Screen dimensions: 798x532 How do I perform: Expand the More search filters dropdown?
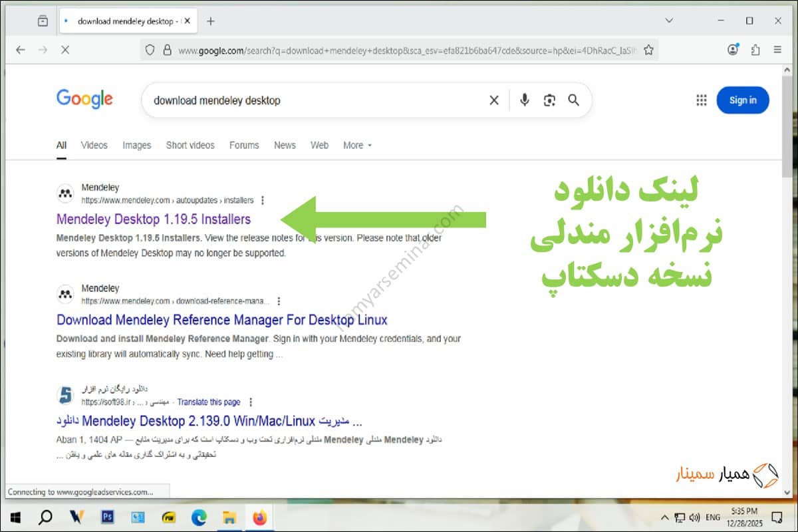358,145
